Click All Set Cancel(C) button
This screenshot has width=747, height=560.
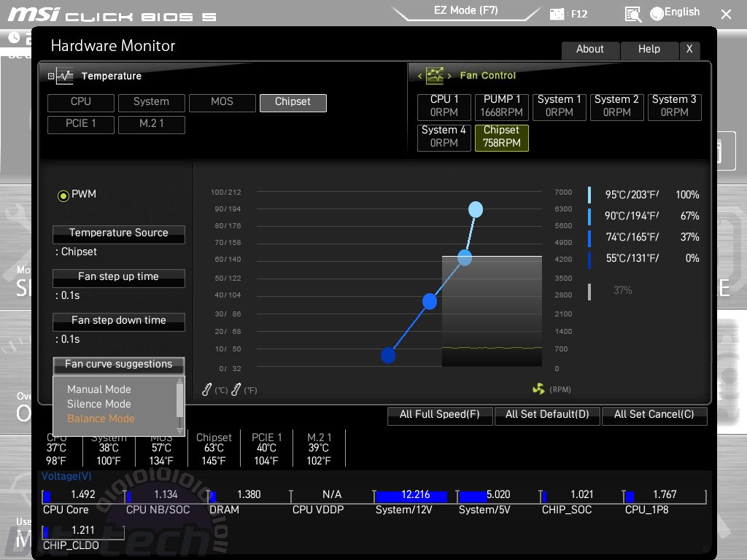pyautogui.click(x=654, y=415)
